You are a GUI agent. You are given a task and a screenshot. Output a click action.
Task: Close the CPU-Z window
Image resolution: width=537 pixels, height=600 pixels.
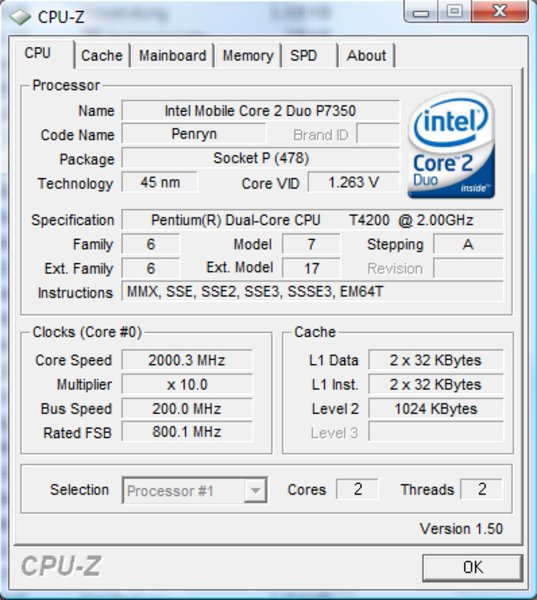click(x=500, y=11)
